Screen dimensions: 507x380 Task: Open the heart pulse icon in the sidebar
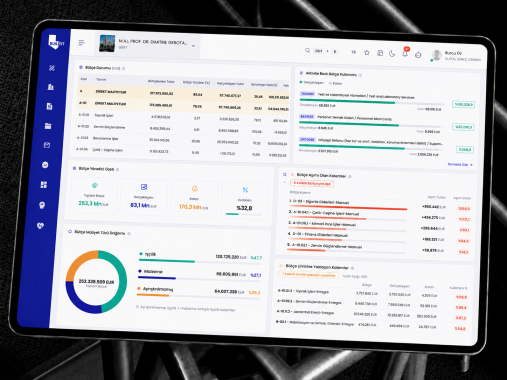[x=41, y=226]
